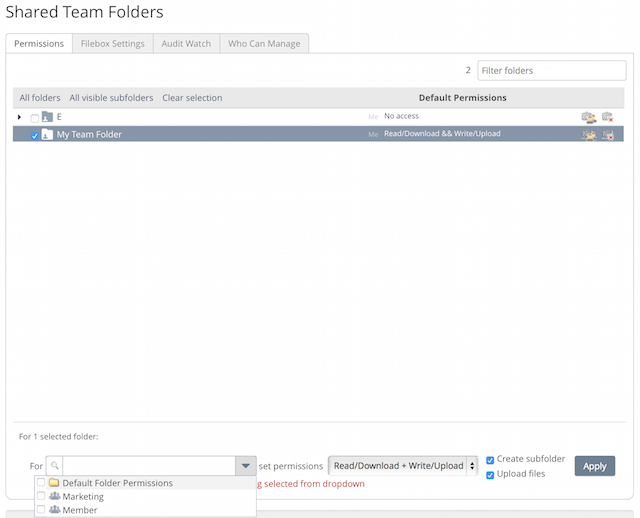Click the Clear selection link
Image resolution: width=640 pixels, height=518 pixels.
(x=192, y=98)
